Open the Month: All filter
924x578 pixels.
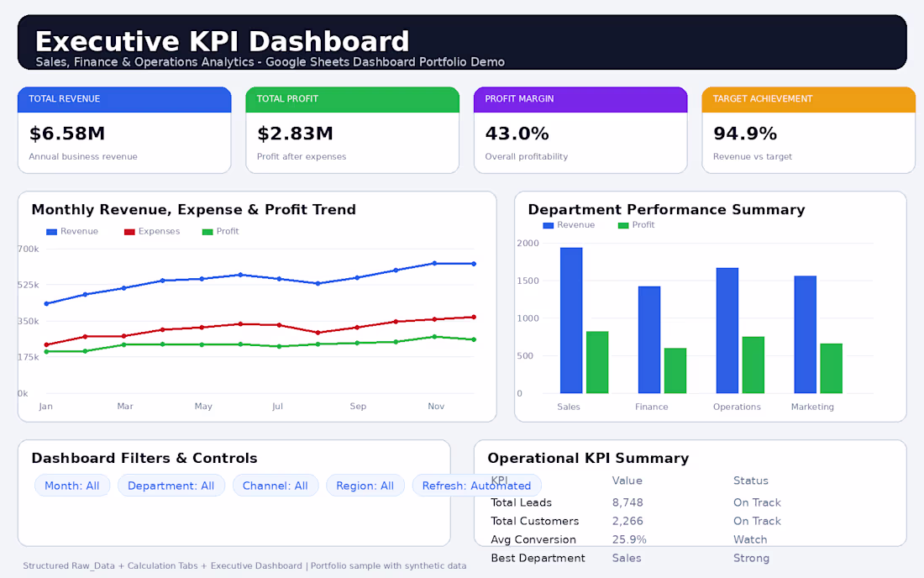pos(72,486)
